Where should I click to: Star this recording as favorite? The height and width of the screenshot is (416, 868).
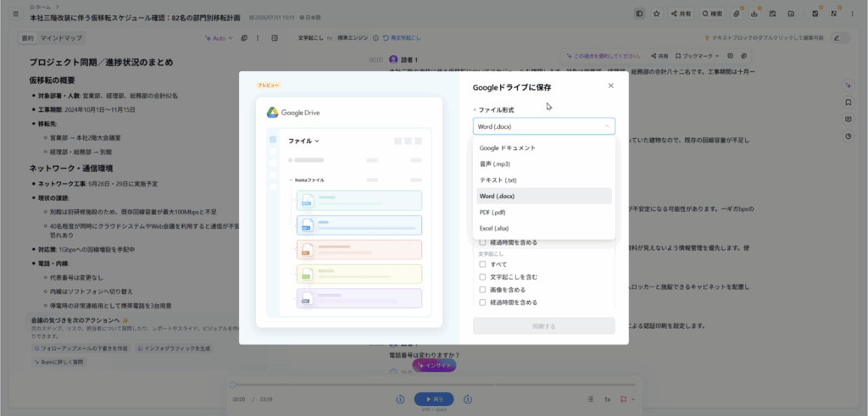[657, 14]
